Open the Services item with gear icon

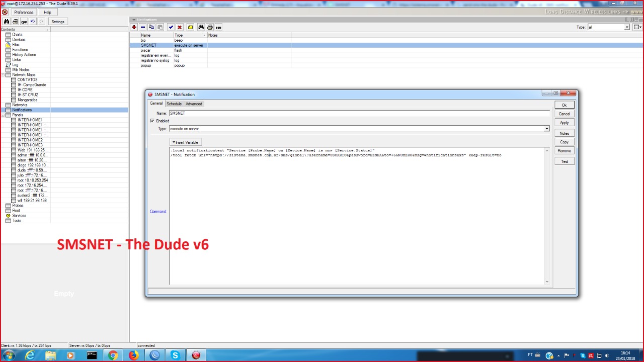tap(19, 216)
